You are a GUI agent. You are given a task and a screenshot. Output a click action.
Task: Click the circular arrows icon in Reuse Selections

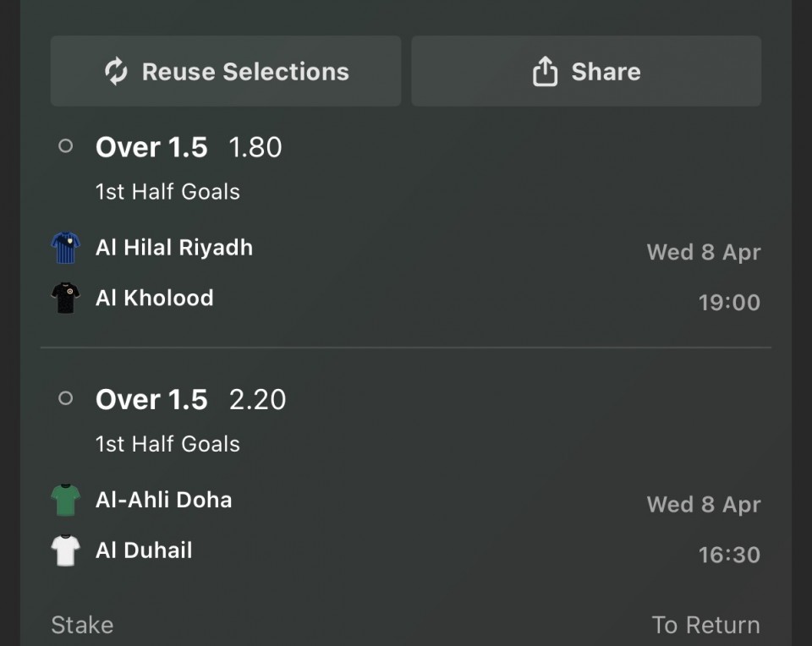click(116, 72)
